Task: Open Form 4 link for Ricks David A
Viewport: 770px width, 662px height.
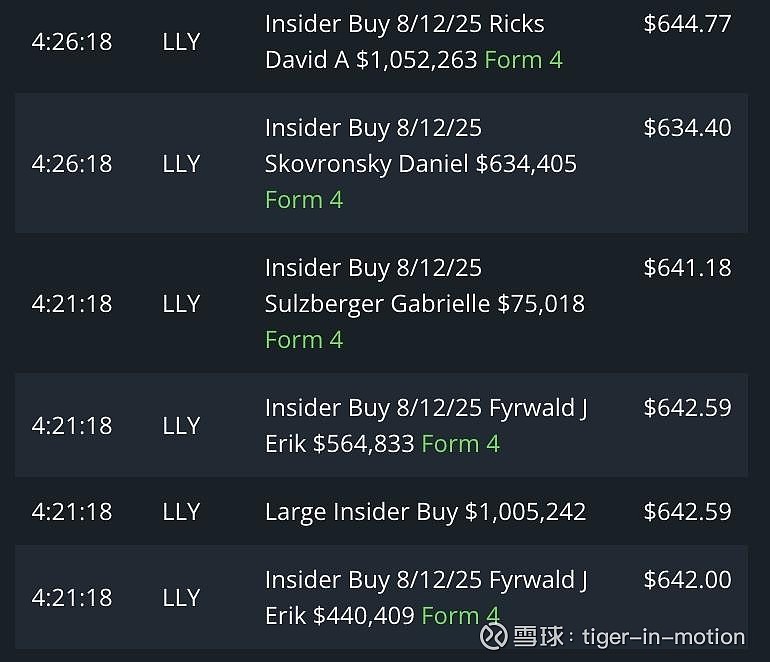Action: (523, 60)
